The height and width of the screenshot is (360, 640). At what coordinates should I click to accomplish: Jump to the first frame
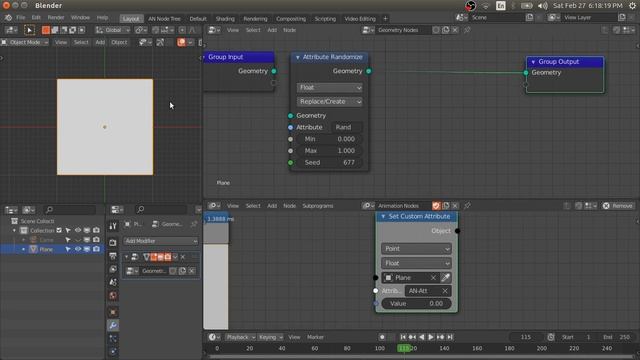(x=403, y=337)
